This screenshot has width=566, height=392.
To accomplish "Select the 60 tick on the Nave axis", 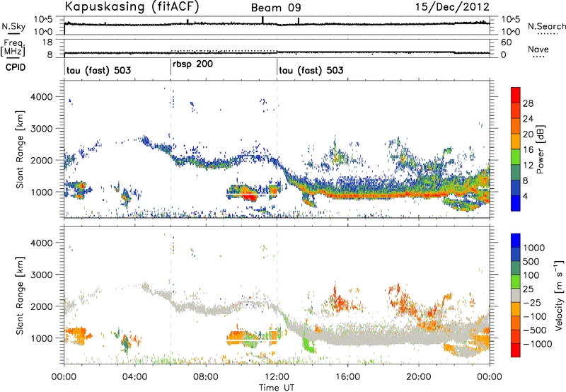I will click(x=506, y=42).
